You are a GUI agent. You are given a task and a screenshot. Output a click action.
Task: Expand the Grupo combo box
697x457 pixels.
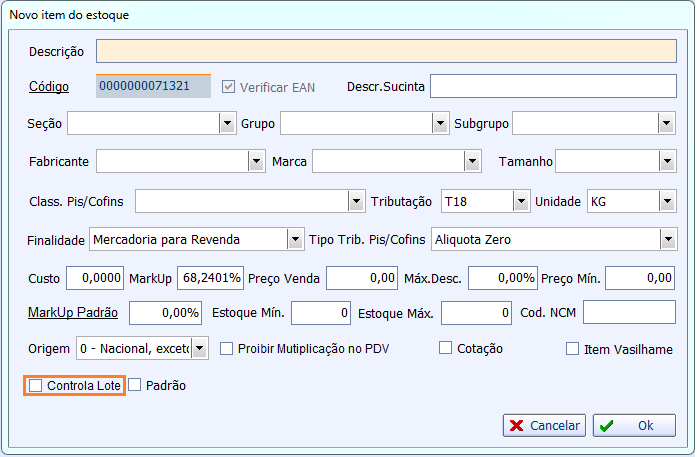(x=440, y=123)
